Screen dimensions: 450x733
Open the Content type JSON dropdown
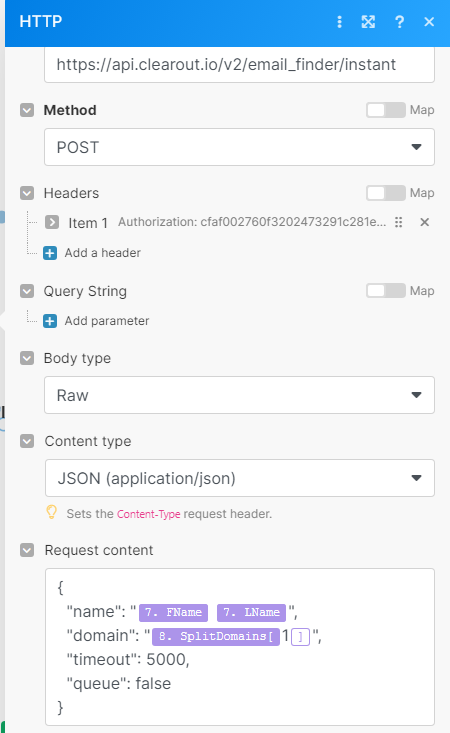tap(240, 478)
